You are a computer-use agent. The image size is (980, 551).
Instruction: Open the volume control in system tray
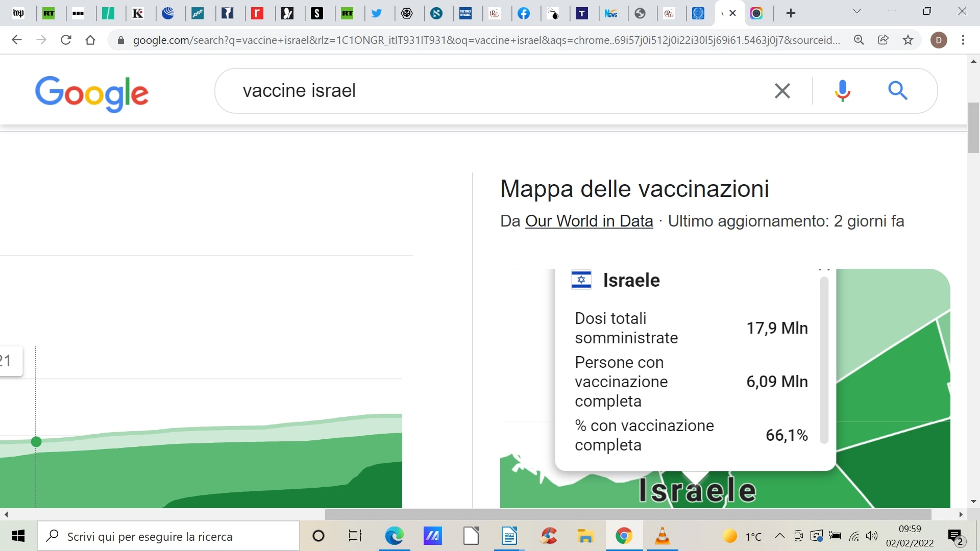pos(872,536)
